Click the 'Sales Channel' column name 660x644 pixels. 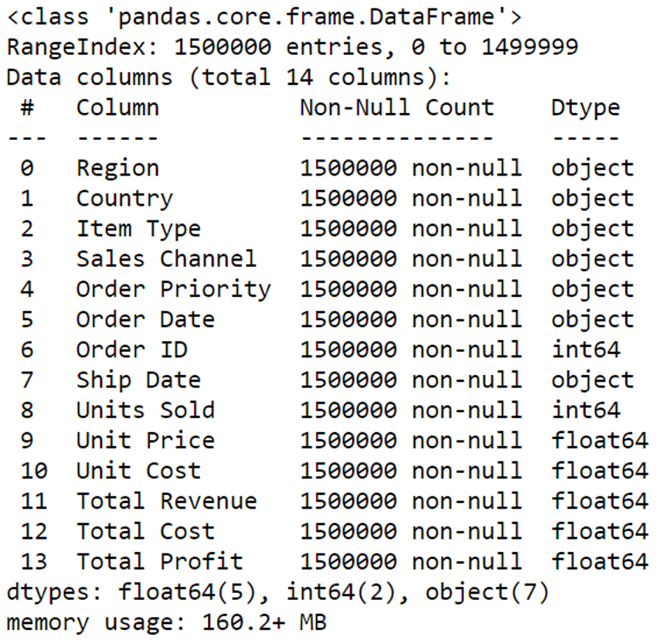166,259
